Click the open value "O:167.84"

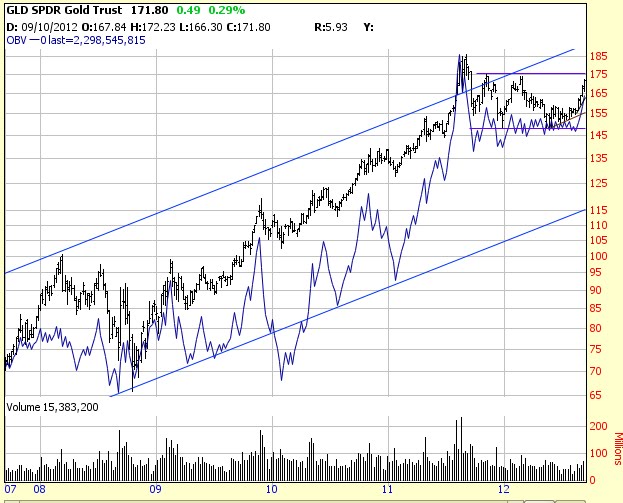click(x=104, y=27)
